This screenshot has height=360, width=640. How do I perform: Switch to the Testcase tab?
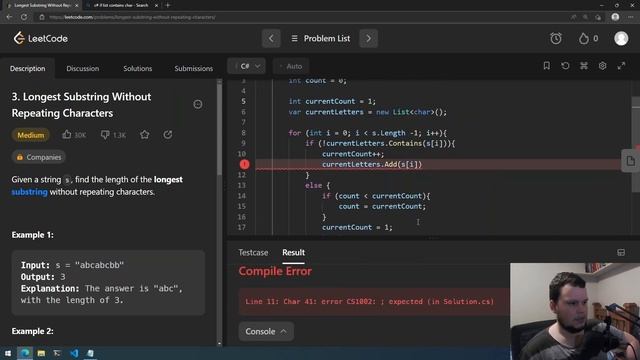point(253,253)
